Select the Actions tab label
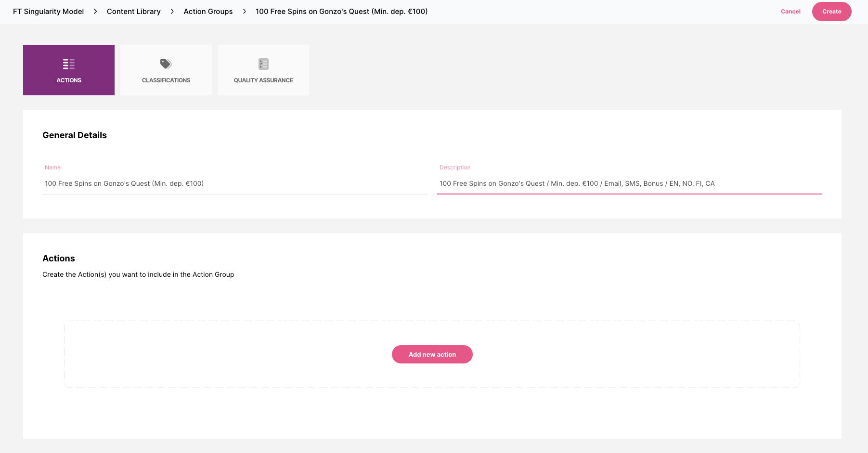868x453 pixels. point(69,80)
